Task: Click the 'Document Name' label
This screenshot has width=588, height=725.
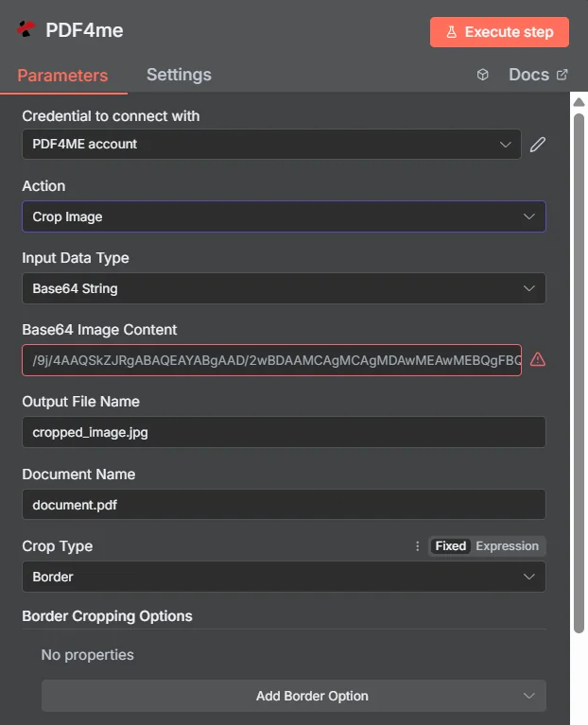Action: [78, 475]
